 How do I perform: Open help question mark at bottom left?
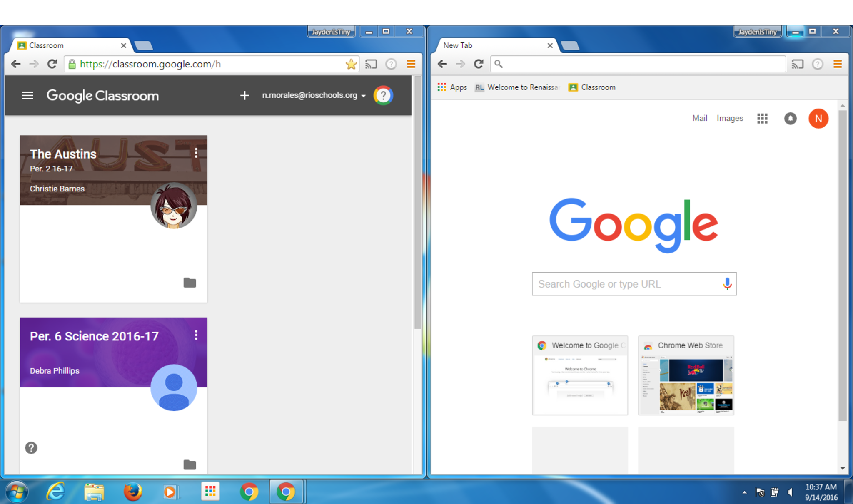[x=31, y=448]
